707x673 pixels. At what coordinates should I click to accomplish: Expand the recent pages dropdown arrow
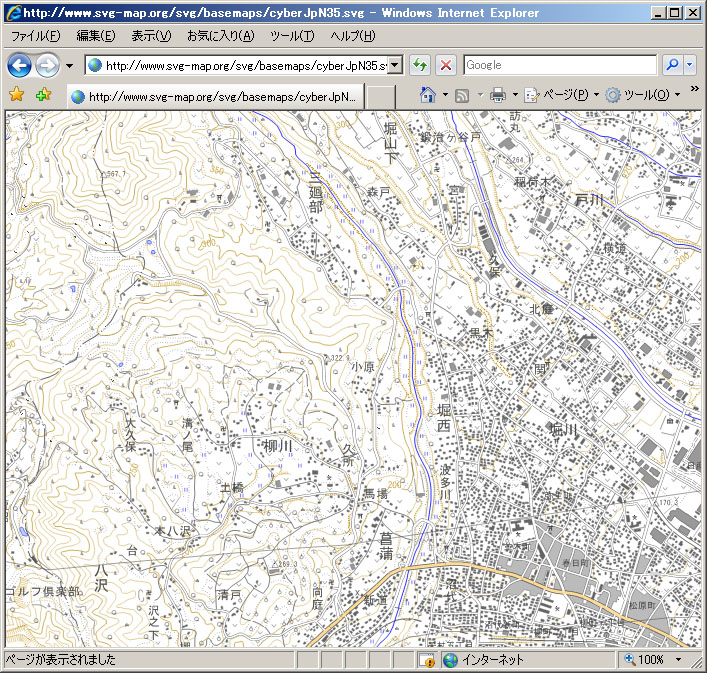click(x=69, y=66)
